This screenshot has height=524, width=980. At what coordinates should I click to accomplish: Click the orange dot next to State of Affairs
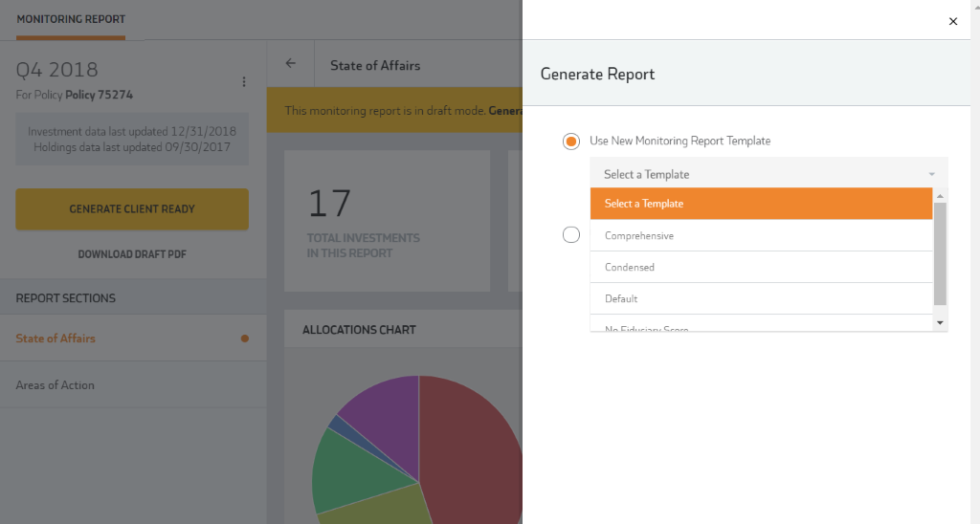point(245,338)
